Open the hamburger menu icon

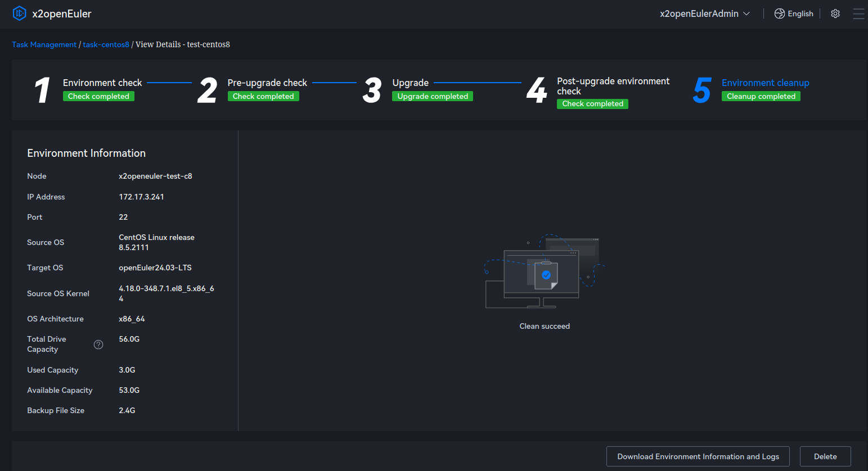coord(858,13)
